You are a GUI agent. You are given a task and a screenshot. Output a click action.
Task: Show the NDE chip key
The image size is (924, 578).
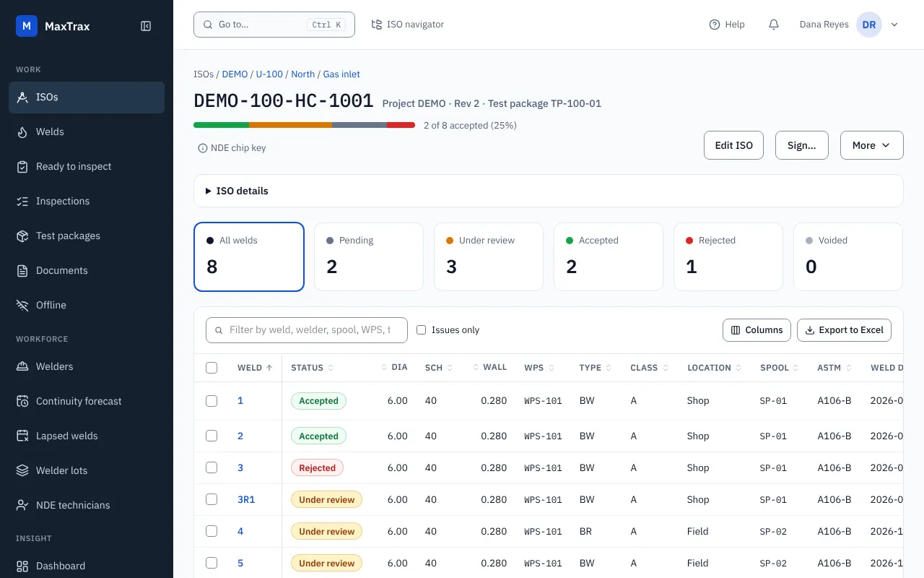coord(232,148)
